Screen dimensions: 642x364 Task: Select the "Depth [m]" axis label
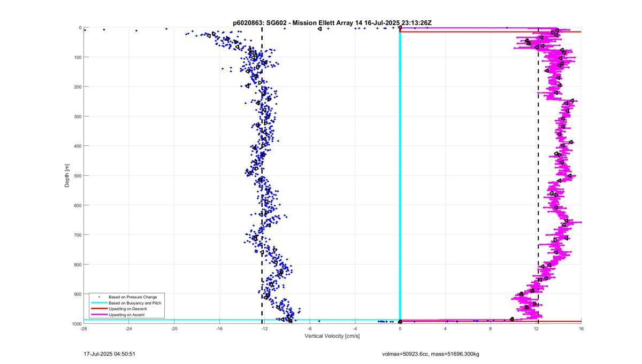67,175
